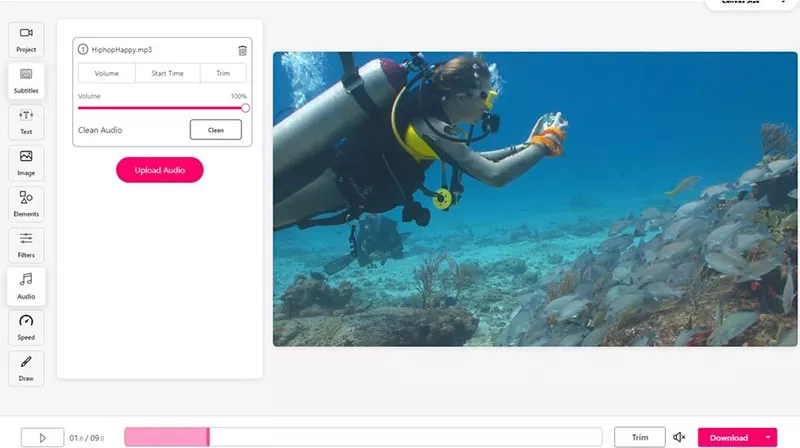This screenshot has width=800, height=448.
Task: Click the diver video preview
Action: [x=535, y=199]
